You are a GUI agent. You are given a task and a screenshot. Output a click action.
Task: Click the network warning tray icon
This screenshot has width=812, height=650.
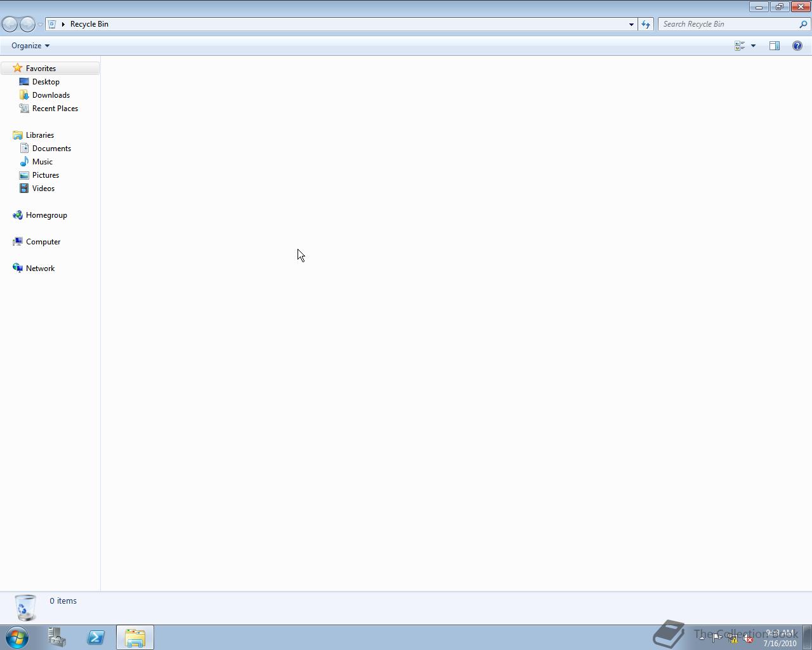(x=732, y=639)
